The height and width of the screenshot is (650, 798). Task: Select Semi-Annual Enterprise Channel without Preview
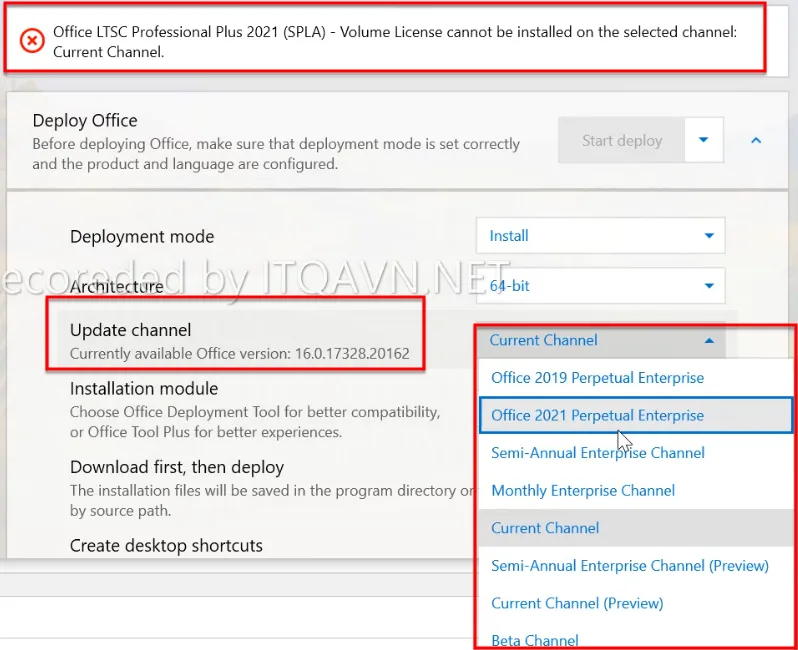tap(597, 453)
